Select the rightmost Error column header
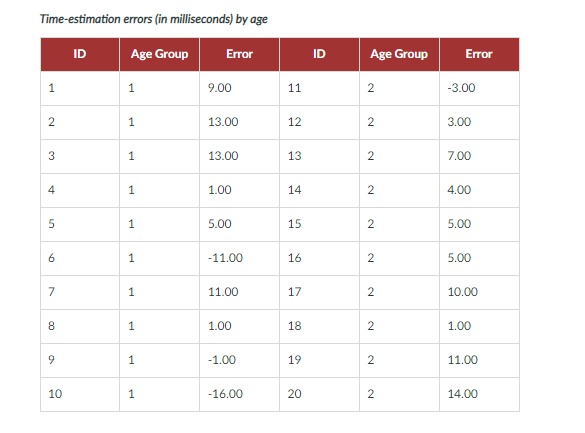 (479, 54)
